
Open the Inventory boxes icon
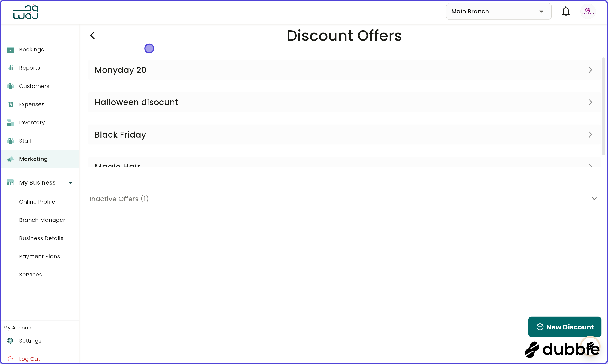pyautogui.click(x=10, y=122)
